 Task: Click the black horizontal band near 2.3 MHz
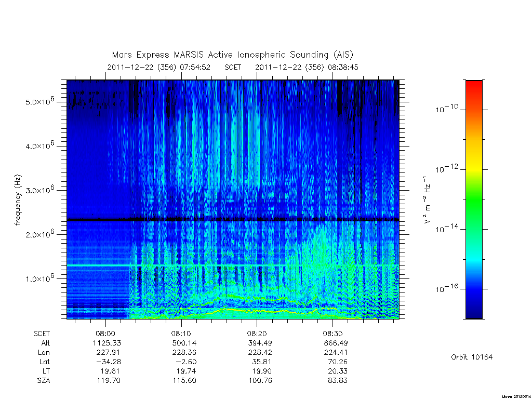[x=233, y=220]
